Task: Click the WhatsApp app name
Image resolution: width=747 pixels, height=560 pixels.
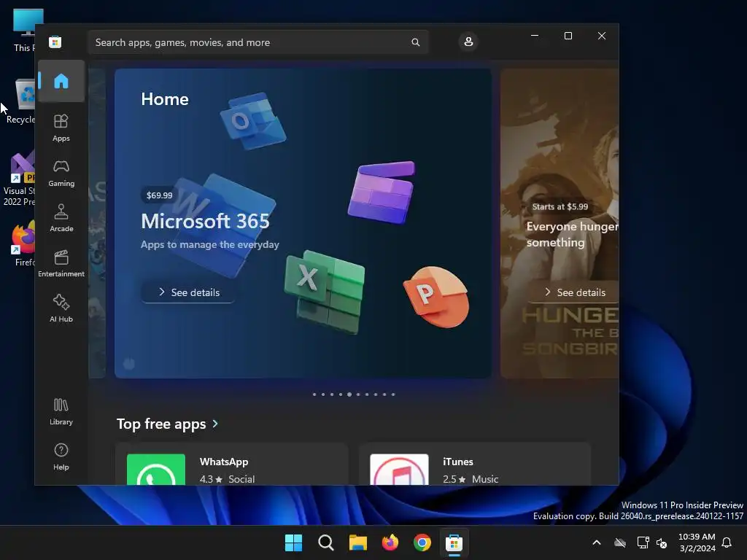Action: 224,462
